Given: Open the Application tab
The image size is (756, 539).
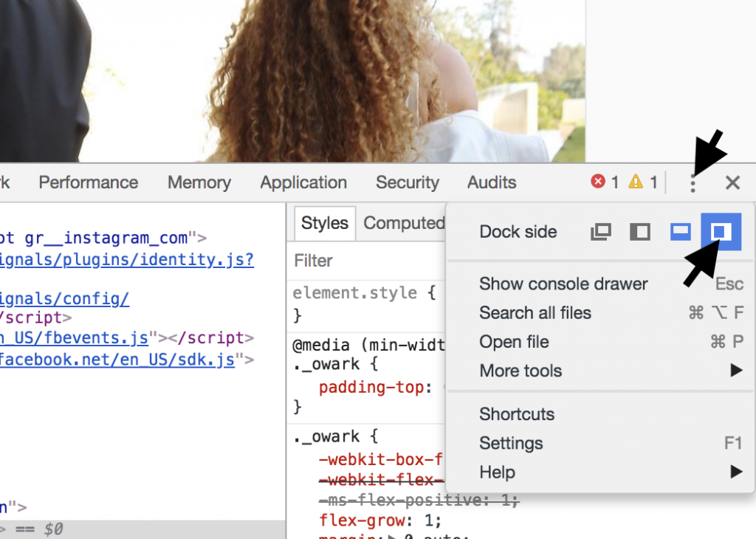Looking at the screenshot, I should [x=303, y=182].
